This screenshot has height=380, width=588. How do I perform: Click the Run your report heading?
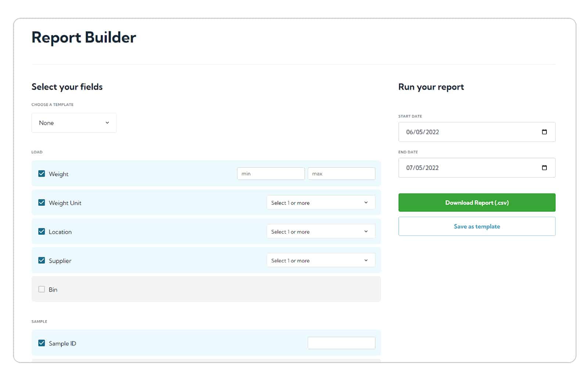431,87
